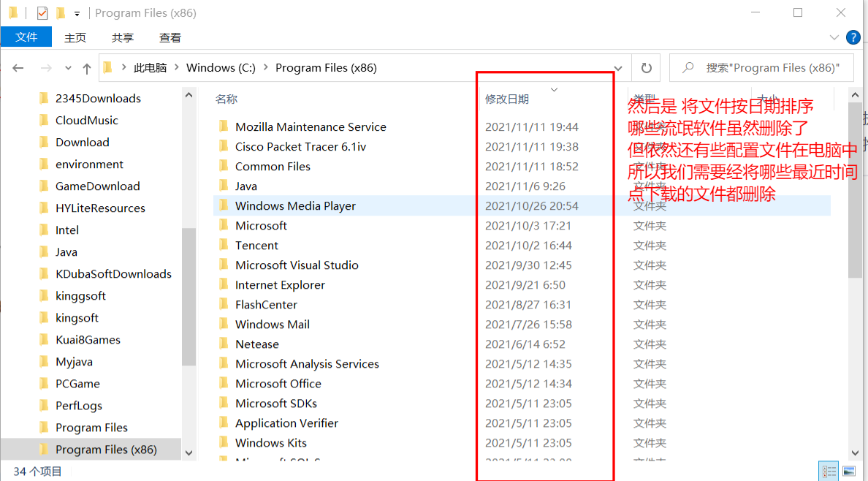Click the Tencent folder icon
This screenshot has width=868, height=481.
click(224, 245)
